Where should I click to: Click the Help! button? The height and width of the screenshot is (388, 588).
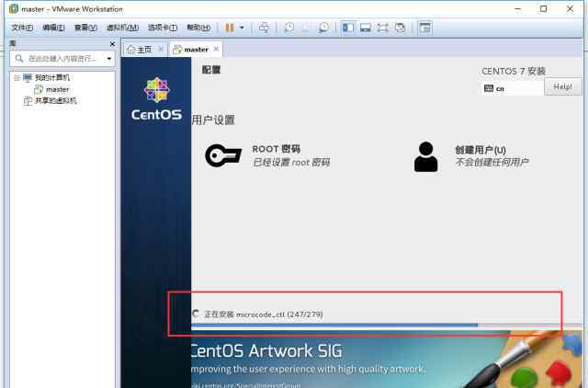[562, 86]
